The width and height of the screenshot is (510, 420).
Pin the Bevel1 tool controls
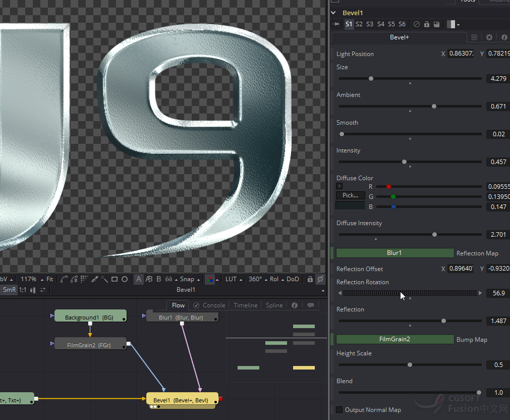pos(336,24)
